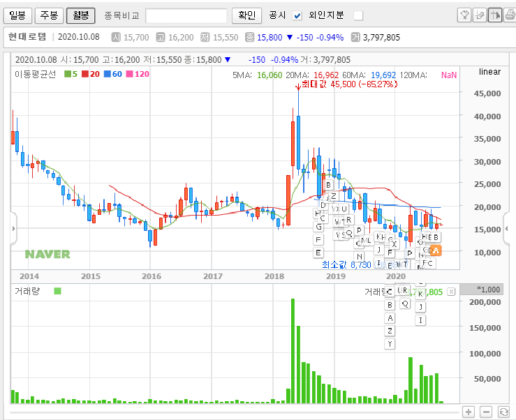Click the low price 저 icon

click(205, 37)
